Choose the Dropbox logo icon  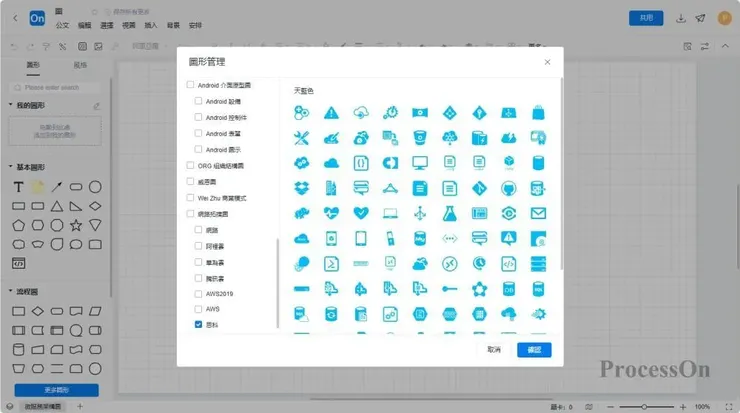tap(302, 188)
